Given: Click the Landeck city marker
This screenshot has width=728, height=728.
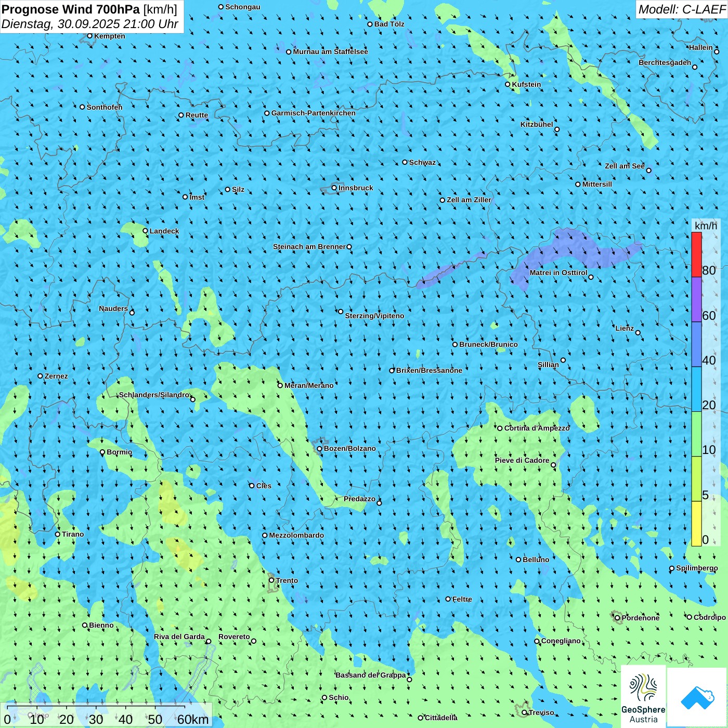Looking at the screenshot, I should pos(146,231).
